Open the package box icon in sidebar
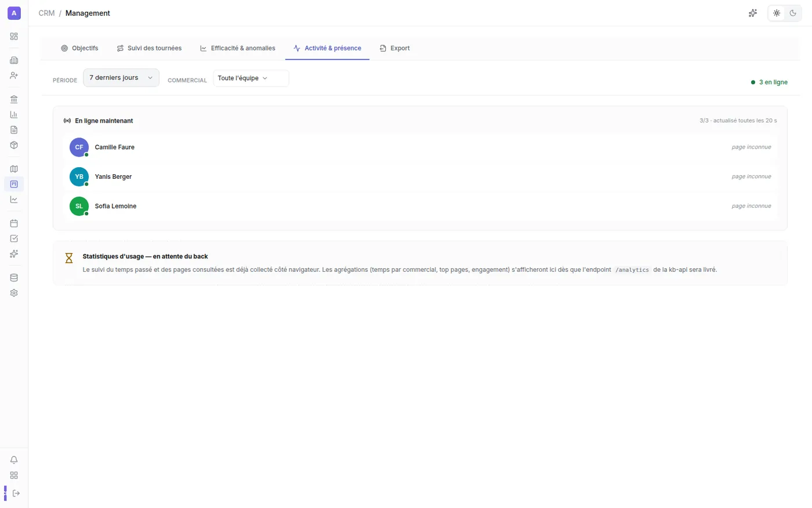The height and width of the screenshot is (508, 812). (x=14, y=145)
